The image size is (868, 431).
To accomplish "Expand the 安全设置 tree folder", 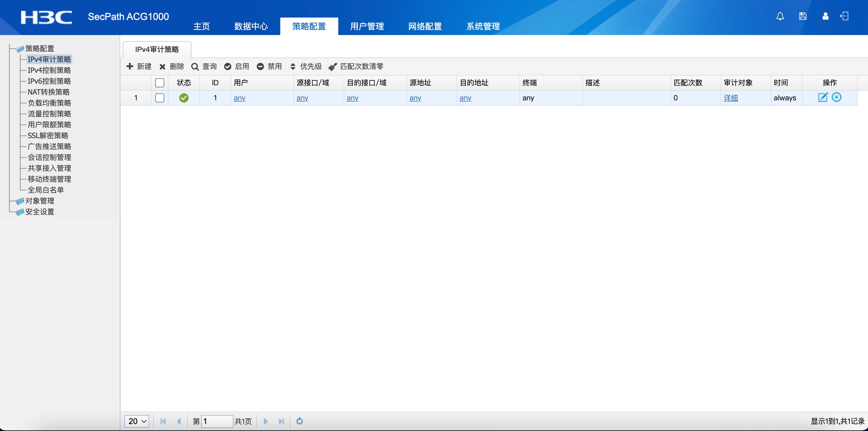I will [x=40, y=212].
